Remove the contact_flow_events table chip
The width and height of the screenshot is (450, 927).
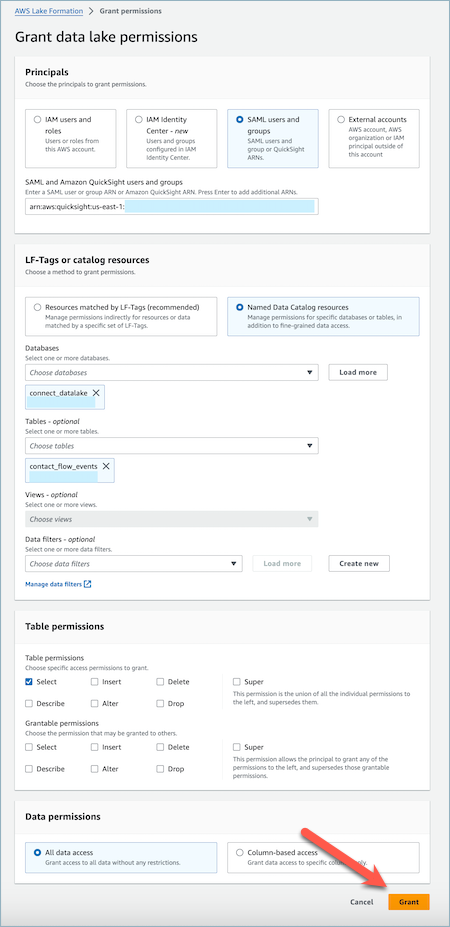coord(106,466)
